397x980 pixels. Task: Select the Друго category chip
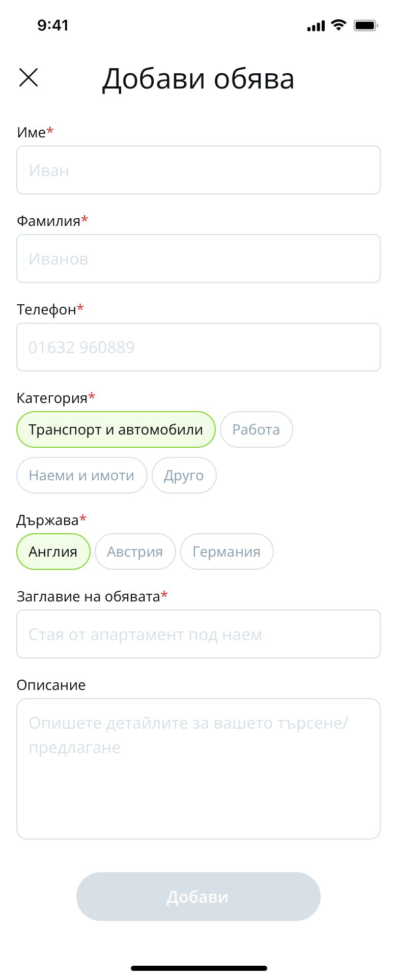coord(184,475)
